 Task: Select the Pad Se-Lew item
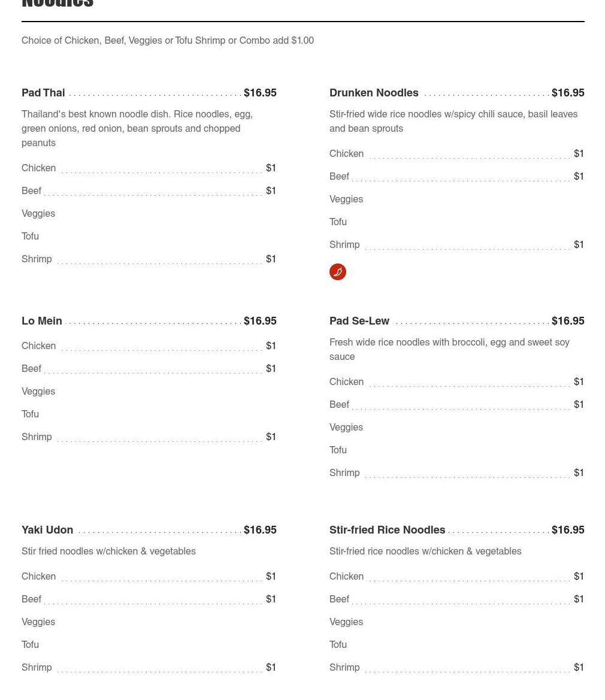tap(359, 321)
